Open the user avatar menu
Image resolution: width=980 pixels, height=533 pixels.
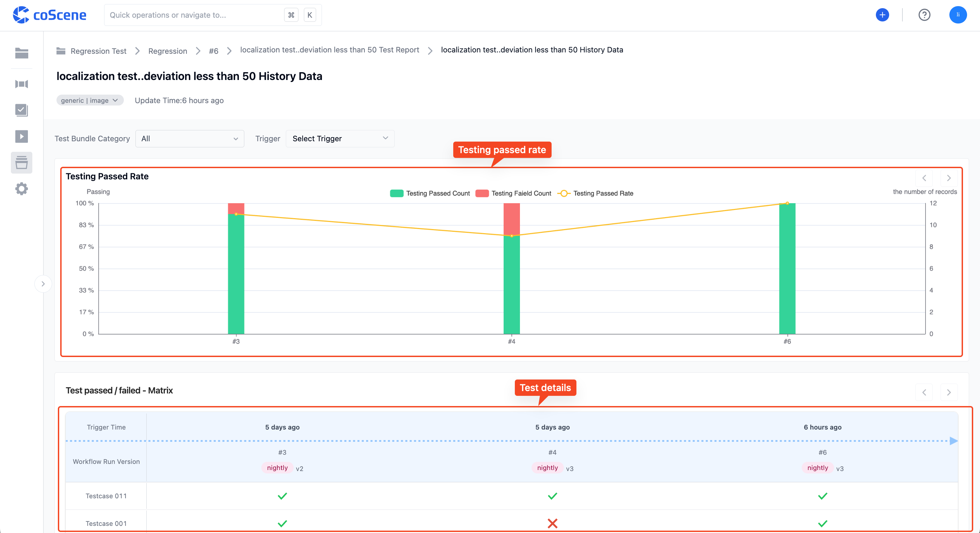tap(958, 15)
